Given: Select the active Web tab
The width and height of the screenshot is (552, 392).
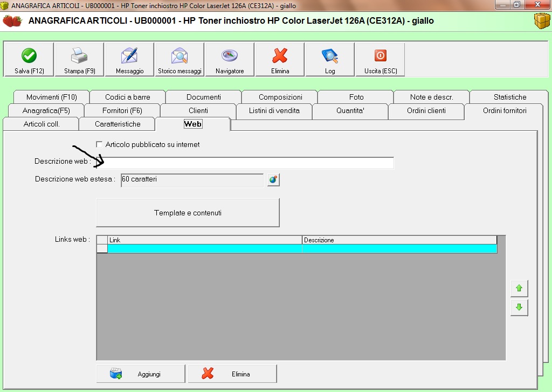Looking at the screenshot, I should point(193,124).
